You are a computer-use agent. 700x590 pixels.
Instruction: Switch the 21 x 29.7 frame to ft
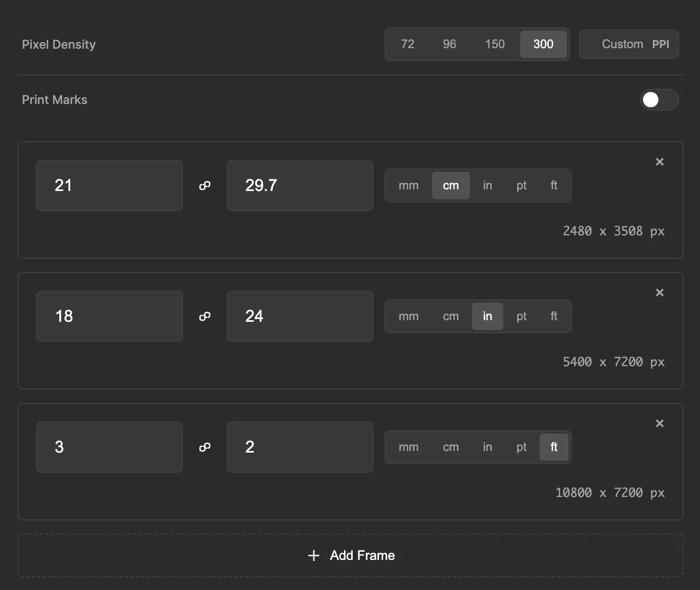click(x=554, y=186)
